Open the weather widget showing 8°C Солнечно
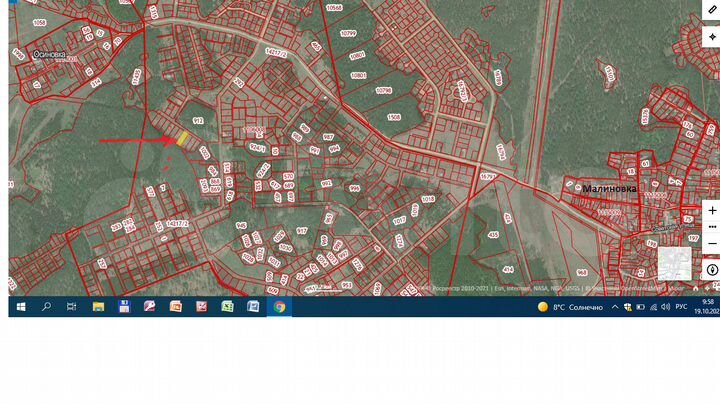The height and width of the screenshot is (404, 720). [x=570, y=307]
